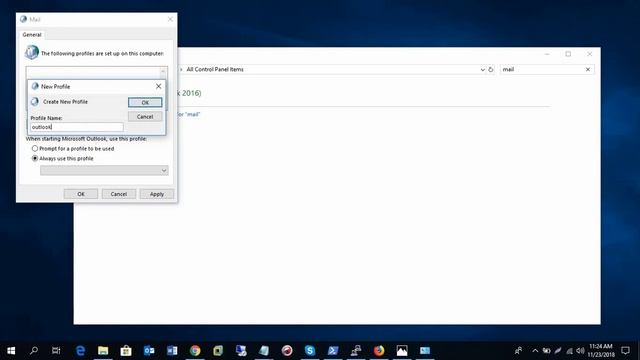Open taskbar Search

coord(34,351)
